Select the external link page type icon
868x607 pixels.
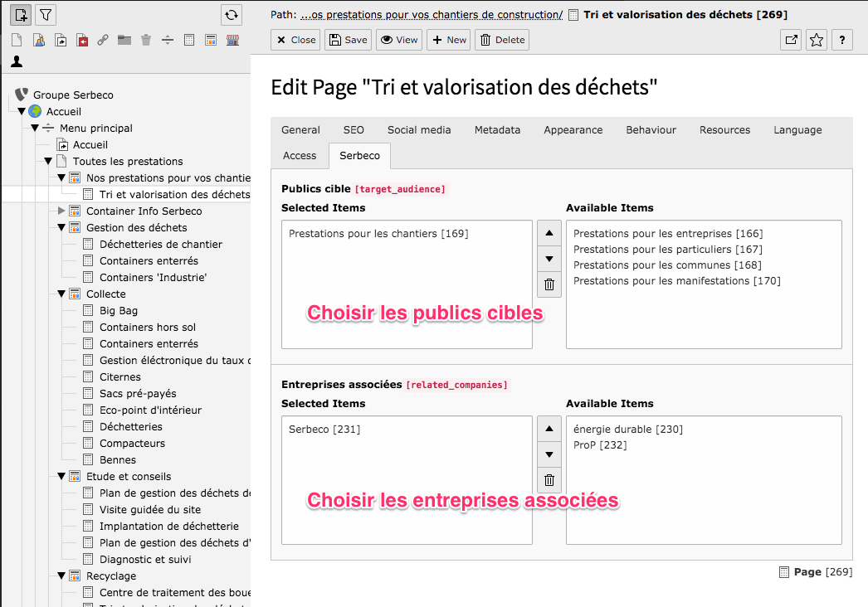coord(103,40)
